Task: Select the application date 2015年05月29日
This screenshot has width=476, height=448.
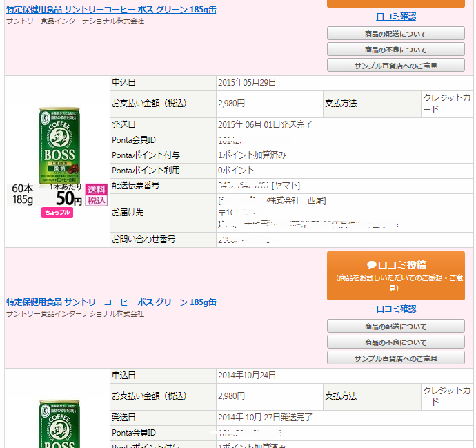Action: coord(246,83)
